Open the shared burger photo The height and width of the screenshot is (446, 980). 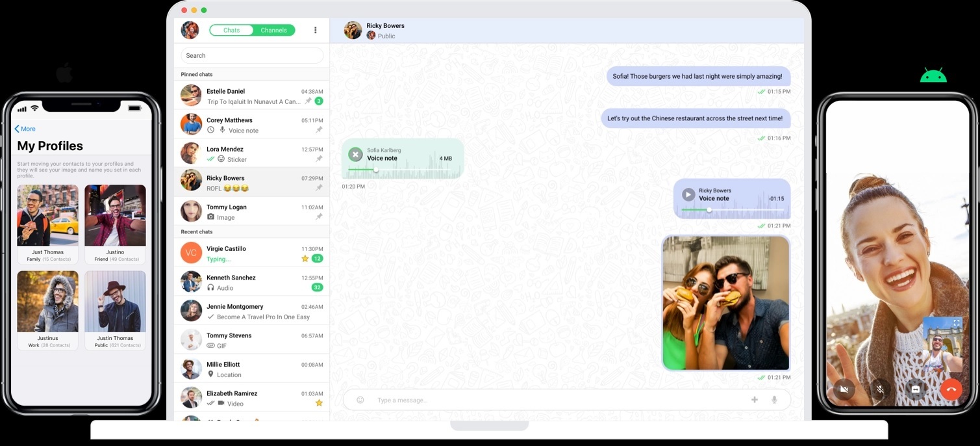point(725,303)
